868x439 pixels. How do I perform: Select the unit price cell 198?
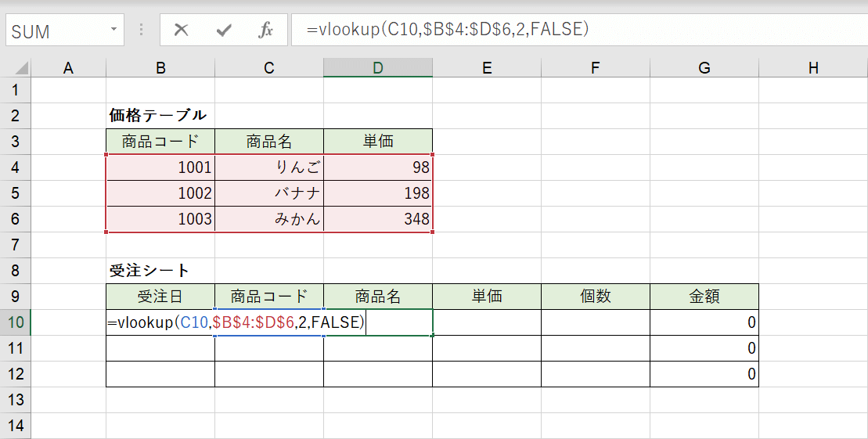pos(377,193)
